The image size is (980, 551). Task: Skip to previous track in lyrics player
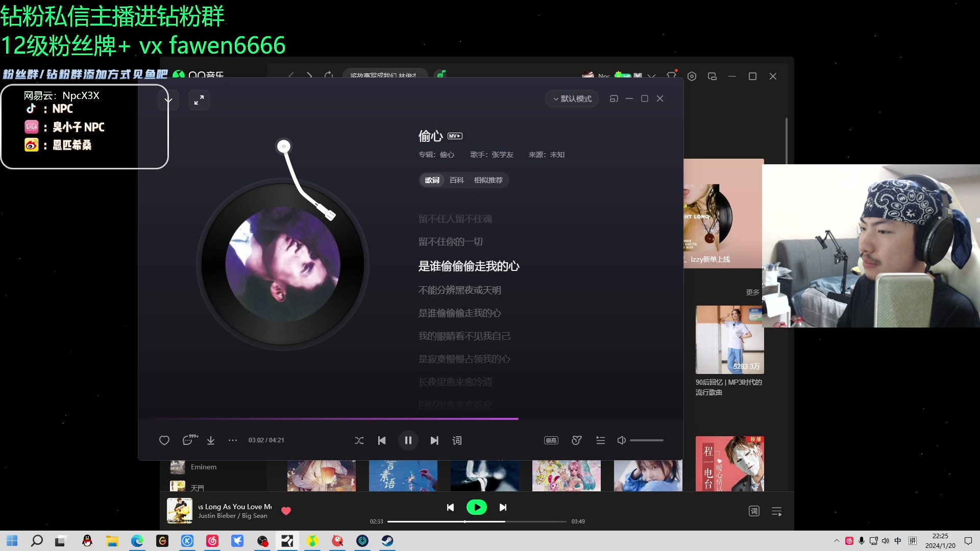click(x=382, y=440)
